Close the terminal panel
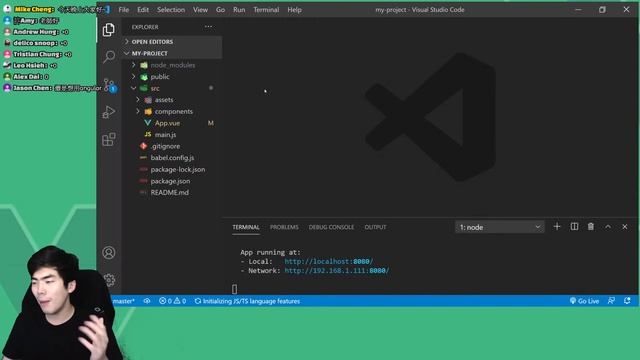 point(624,227)
